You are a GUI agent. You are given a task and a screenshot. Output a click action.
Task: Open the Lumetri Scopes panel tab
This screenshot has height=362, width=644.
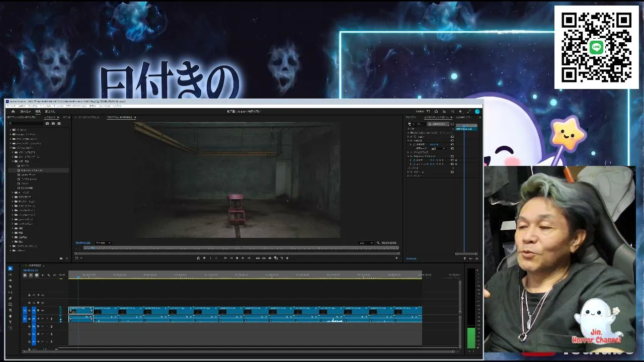(x=464, y=117)
